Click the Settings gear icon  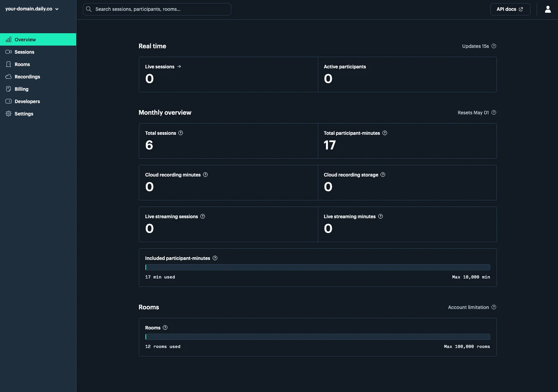pyautogui.click(x=9, y=114)
